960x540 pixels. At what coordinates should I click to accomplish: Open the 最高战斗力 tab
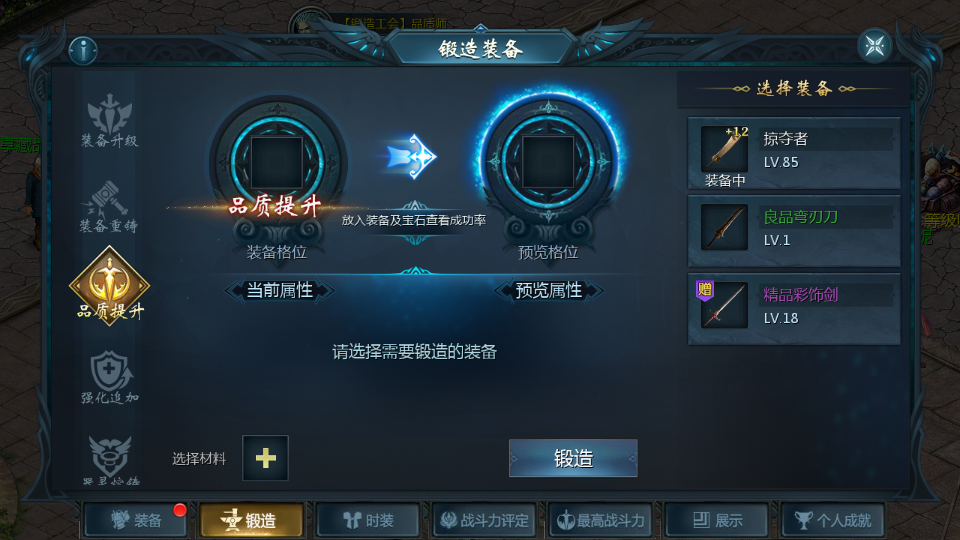tap(601, 520)
